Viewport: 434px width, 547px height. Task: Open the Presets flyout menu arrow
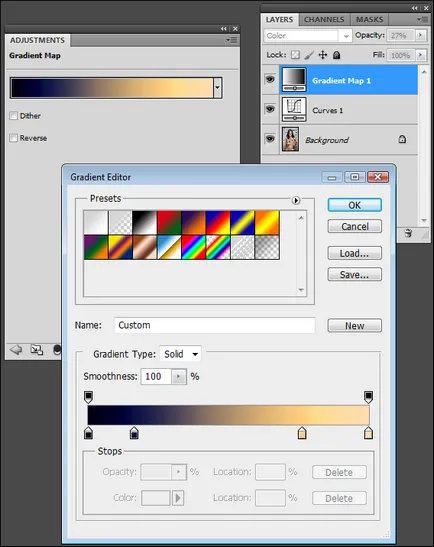296,200
